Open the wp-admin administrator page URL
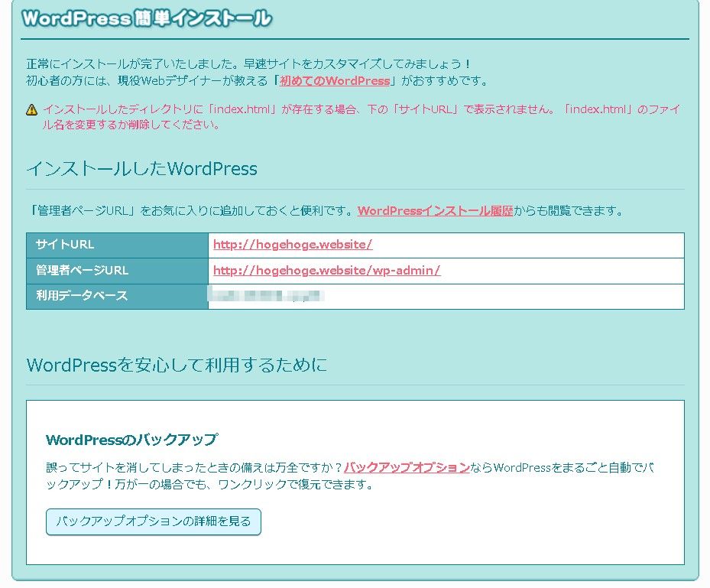This screenshot has height=588, width=710. (x=326, y=271)
